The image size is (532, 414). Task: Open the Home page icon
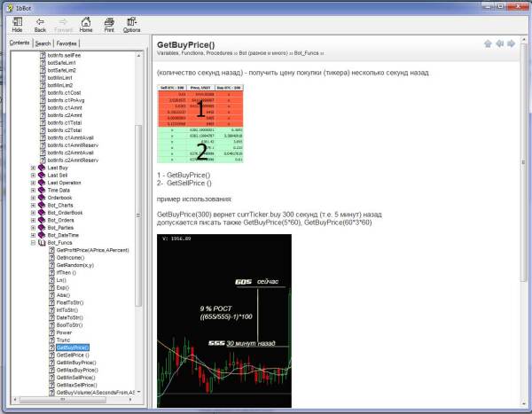coord(86,22)
